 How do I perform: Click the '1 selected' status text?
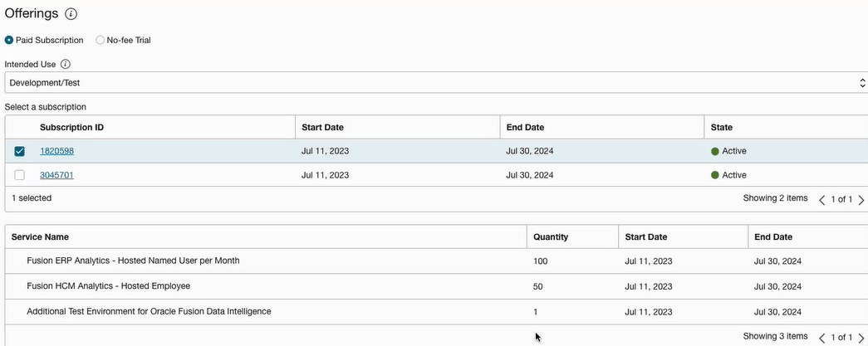(x=32, y=197)
